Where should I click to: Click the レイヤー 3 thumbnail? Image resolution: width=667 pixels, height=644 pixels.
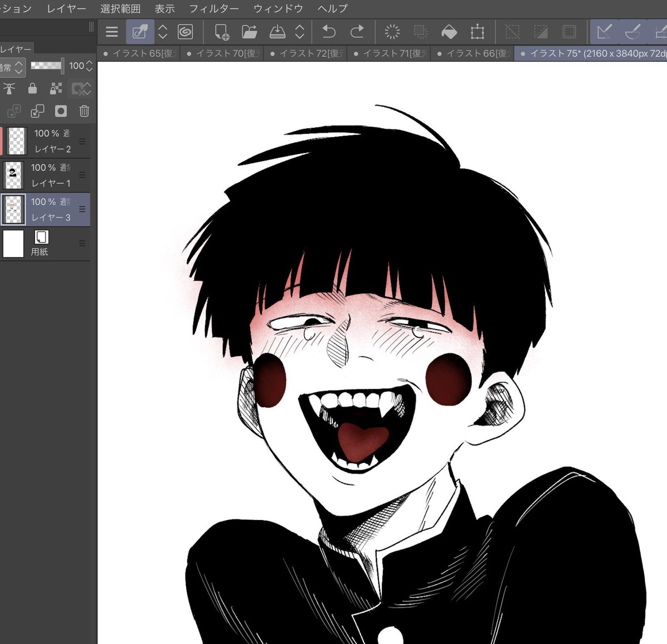pyautogui.click(x=13, y=209)
